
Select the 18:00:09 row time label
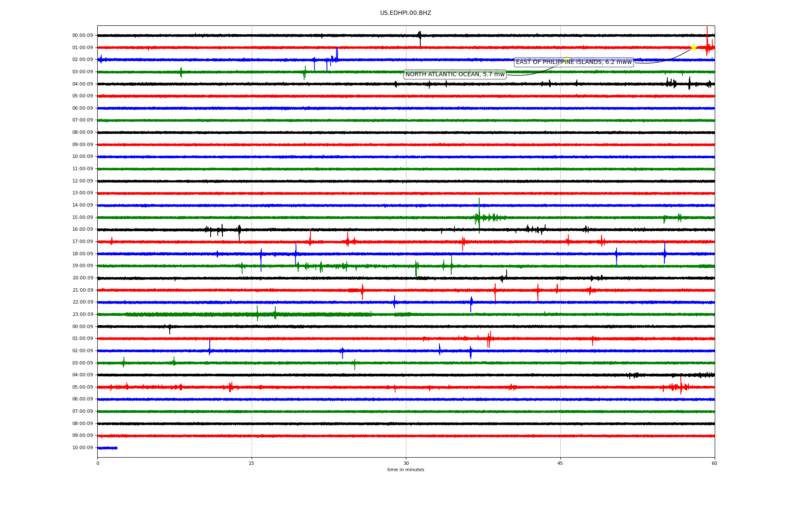[x=82, y=254]
